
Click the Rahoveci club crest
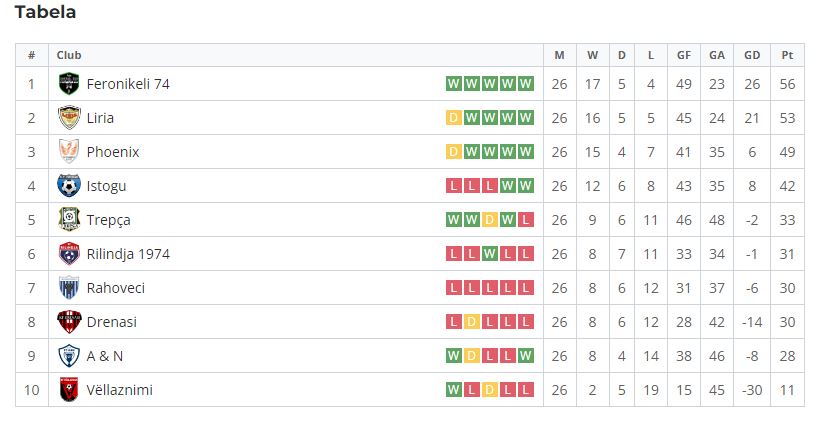[x=68, y=288]
